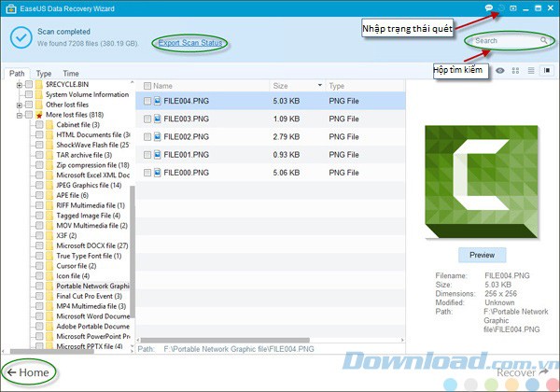The width and height of the screenshot is (560, 392).
Task: Check the box next to FILE004.PNG
Action: click(x=147, y=101)
